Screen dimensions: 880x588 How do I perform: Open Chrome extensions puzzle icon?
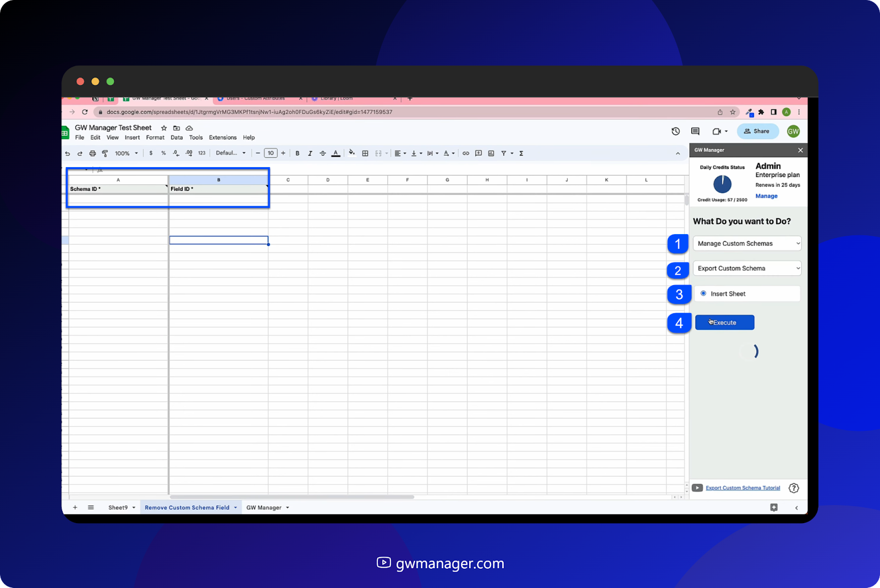761,112
